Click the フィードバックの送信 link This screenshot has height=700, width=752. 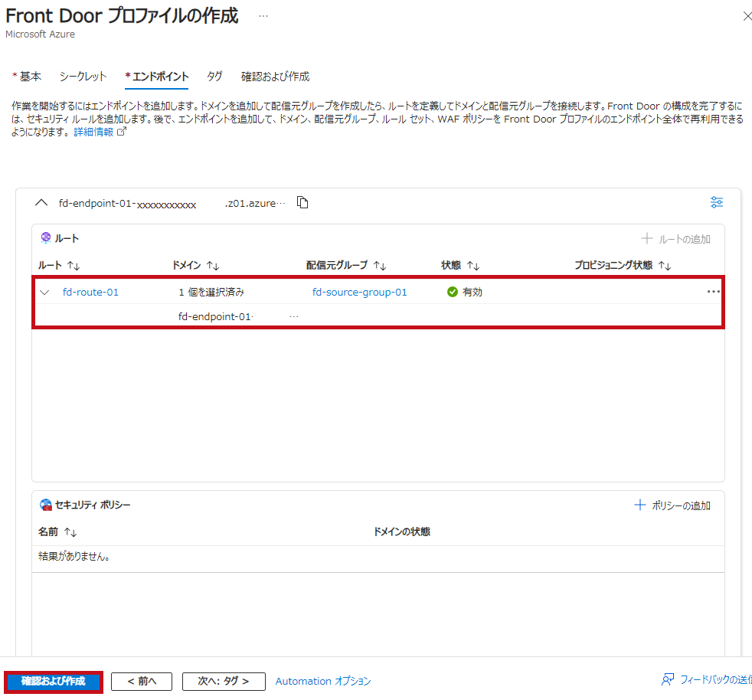pyautogui.click(x=715, y=679)
